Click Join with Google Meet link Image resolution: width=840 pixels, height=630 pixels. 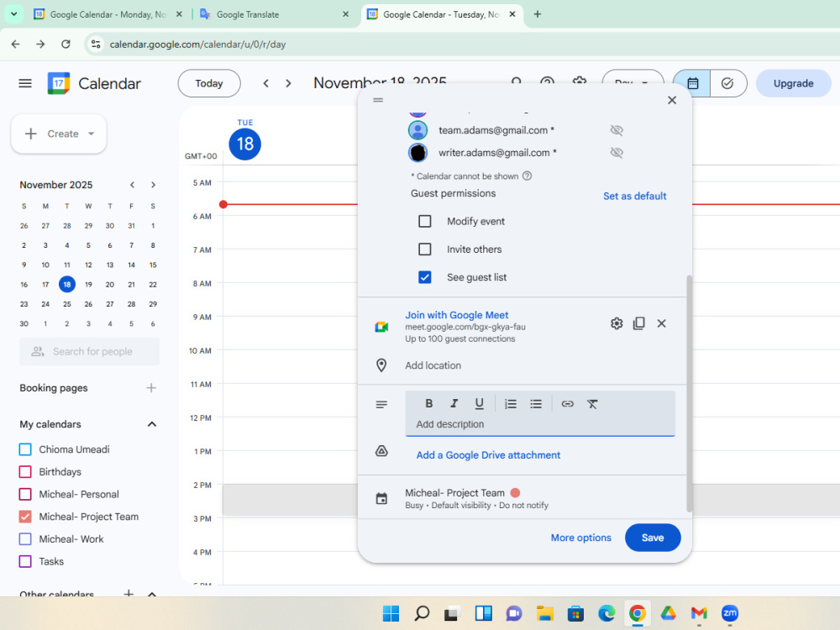(456, 315)
